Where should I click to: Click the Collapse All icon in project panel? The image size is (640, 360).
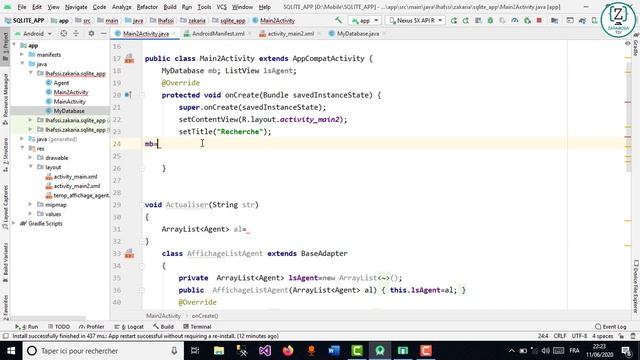tap(76, 33)
